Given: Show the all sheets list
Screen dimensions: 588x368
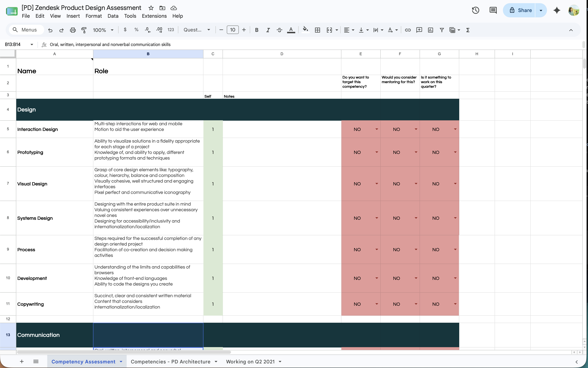Looking at the screenshot, I should click(x=36, y=361).
